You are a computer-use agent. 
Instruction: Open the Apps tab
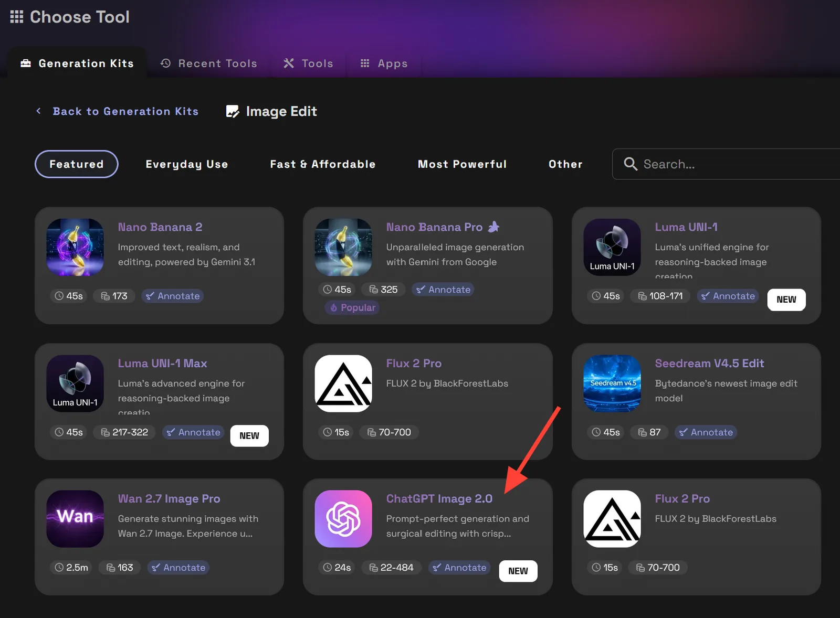coord(384,63)
